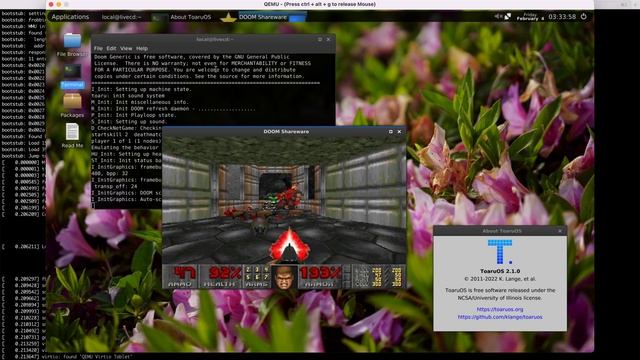
Task: Click the ammo reserves table in the DOOM status bar
Action: coord(378,276)
